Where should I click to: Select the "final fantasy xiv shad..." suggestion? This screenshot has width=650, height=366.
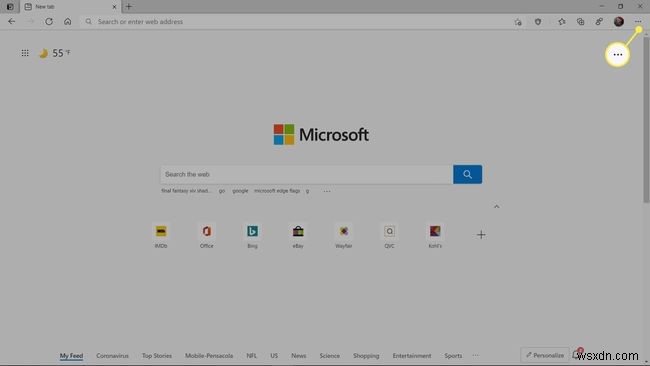(186, 191)
